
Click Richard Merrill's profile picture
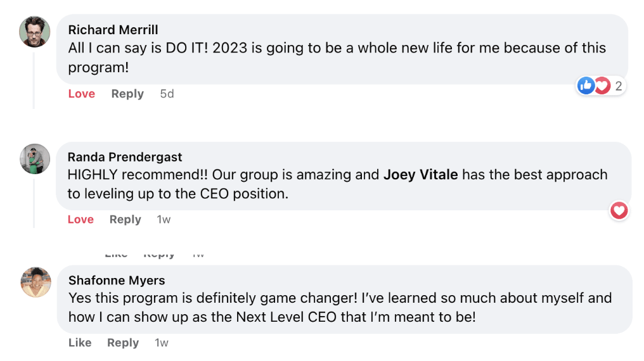point(35,32)
